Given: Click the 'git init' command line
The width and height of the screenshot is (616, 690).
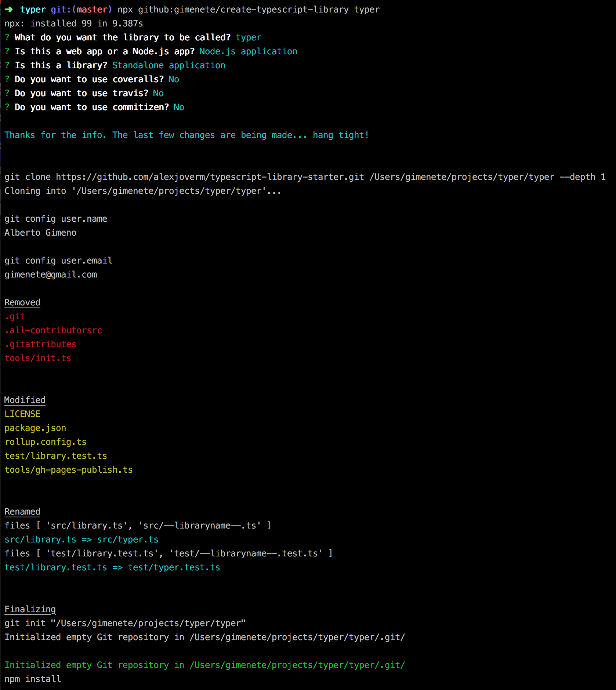Looking at the screenshot, I should click(125, 623).
